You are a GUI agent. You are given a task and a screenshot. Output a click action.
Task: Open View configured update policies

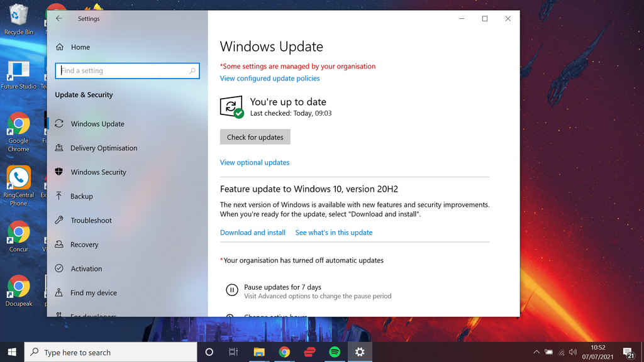(x=269, y=78)
